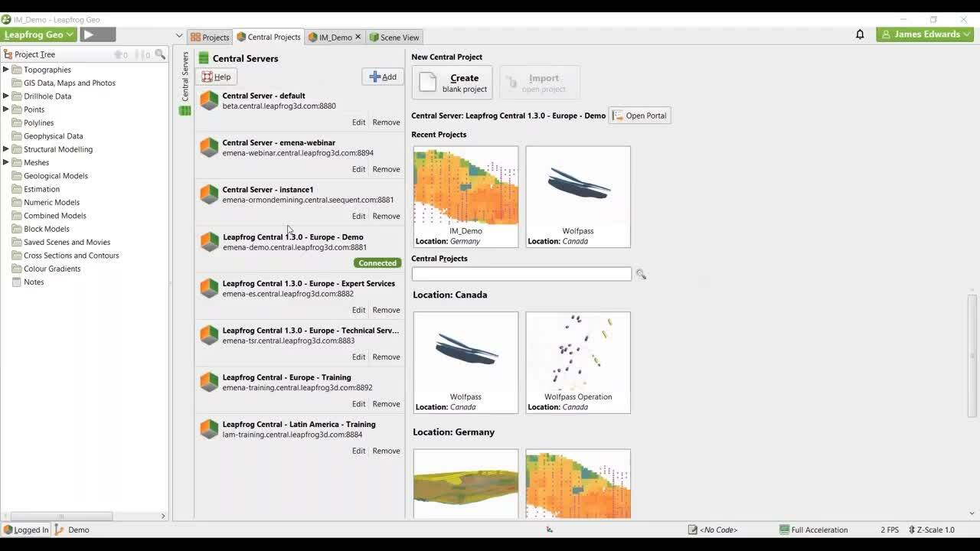Open the tab list dropdown arrow
This screenshot has width=980, height=551.
pyautogui.click(x=179, y=35)
